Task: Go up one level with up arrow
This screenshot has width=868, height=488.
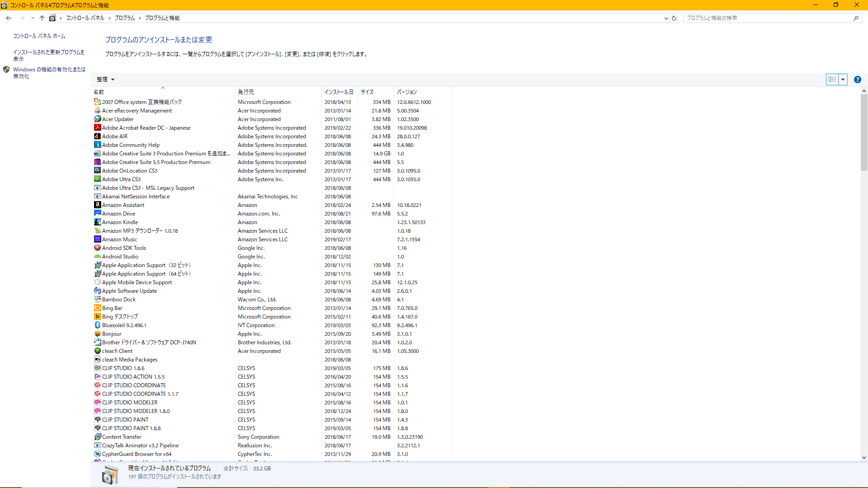Action: click(42, 18)
